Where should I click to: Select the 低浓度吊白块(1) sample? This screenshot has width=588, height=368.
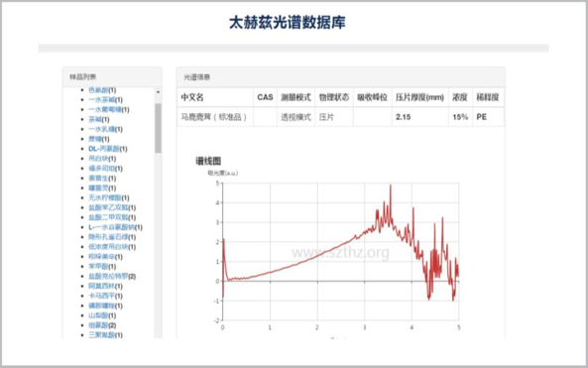[112, 246]
